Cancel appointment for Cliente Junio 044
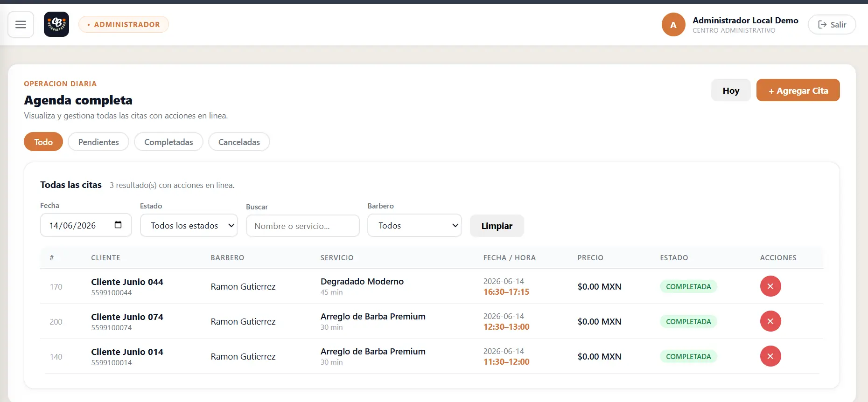 [x=770, y=286]
